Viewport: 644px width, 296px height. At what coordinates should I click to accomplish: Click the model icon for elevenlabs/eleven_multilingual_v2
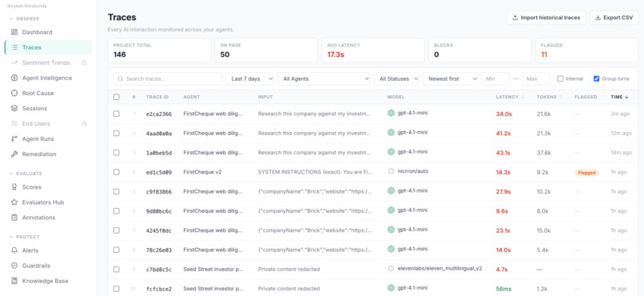[x=391, y=269]
